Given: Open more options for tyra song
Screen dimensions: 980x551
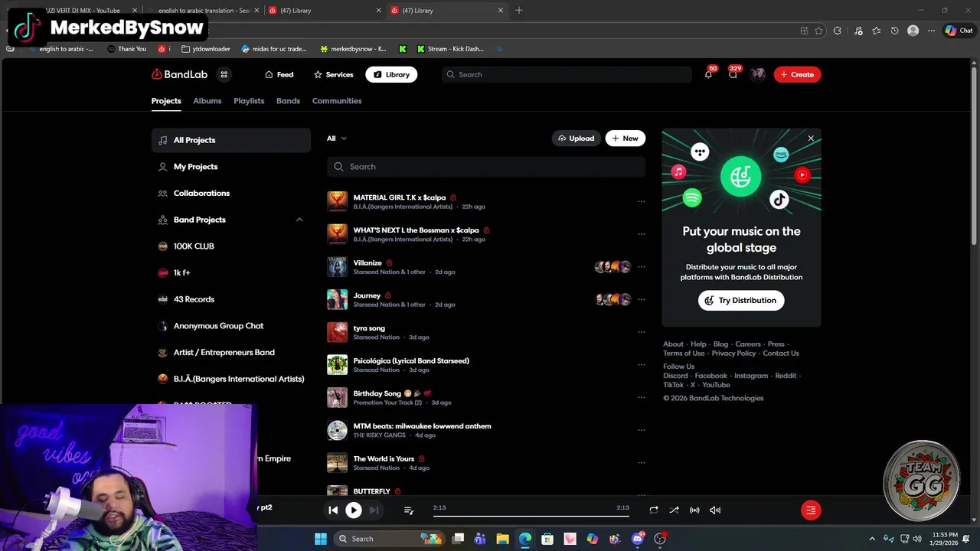Looking at the screenshot, I should pos(642,332).
